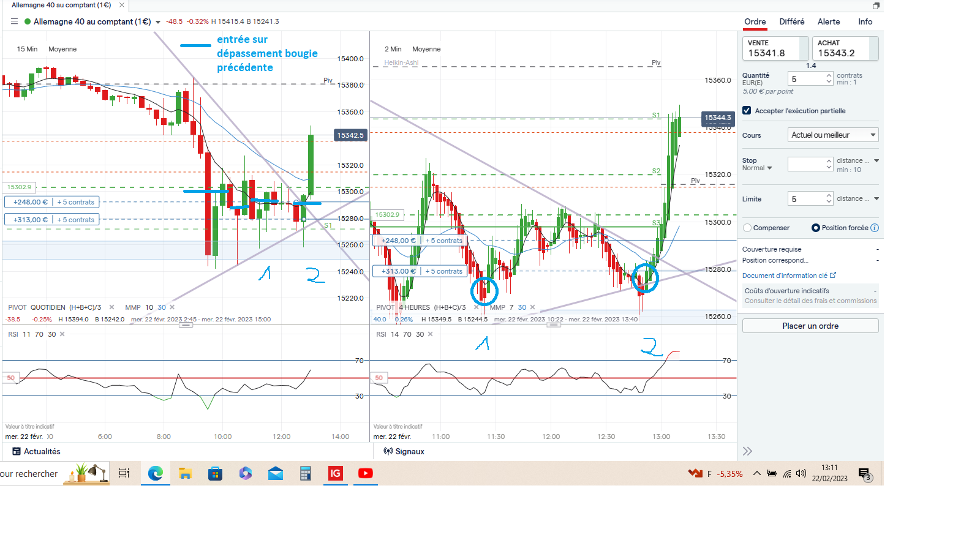Open YouTube from the taskbar
Image resolution: width=980 pixels, height=551 pixels.
pos(366,473)
